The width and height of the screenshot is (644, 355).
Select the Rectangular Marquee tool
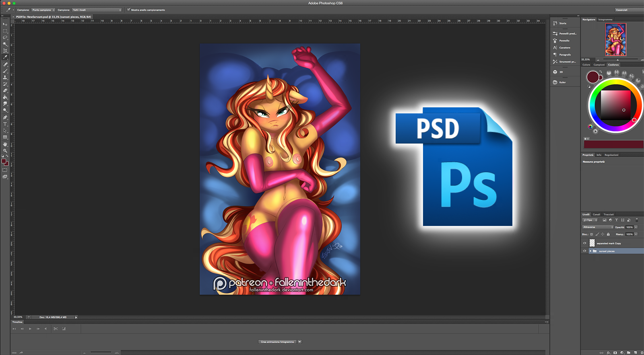(x=5, y=31)
